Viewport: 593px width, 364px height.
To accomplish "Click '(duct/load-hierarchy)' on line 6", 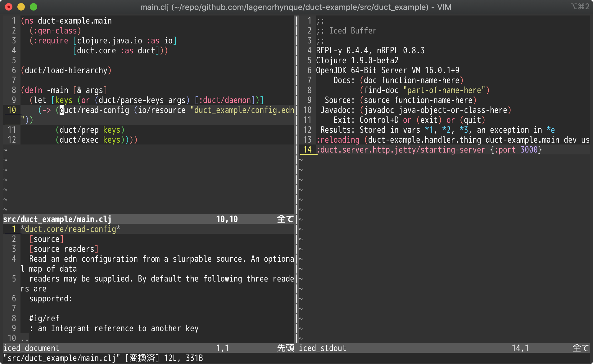I will pyautogui.click(x=66, y=70).
